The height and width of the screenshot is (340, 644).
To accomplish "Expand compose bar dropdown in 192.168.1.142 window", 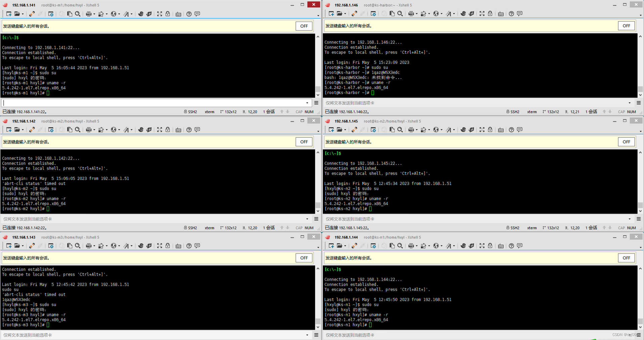I will point(307,219).
